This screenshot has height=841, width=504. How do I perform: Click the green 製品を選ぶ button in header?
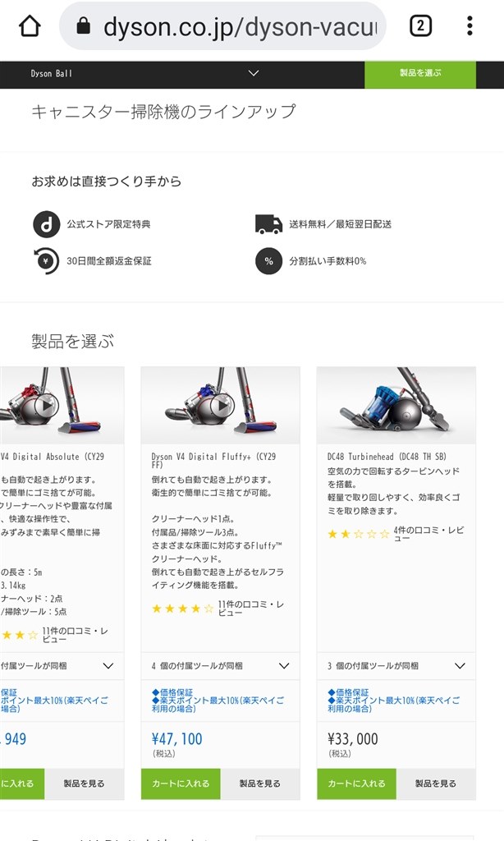[x=420, y=74]
